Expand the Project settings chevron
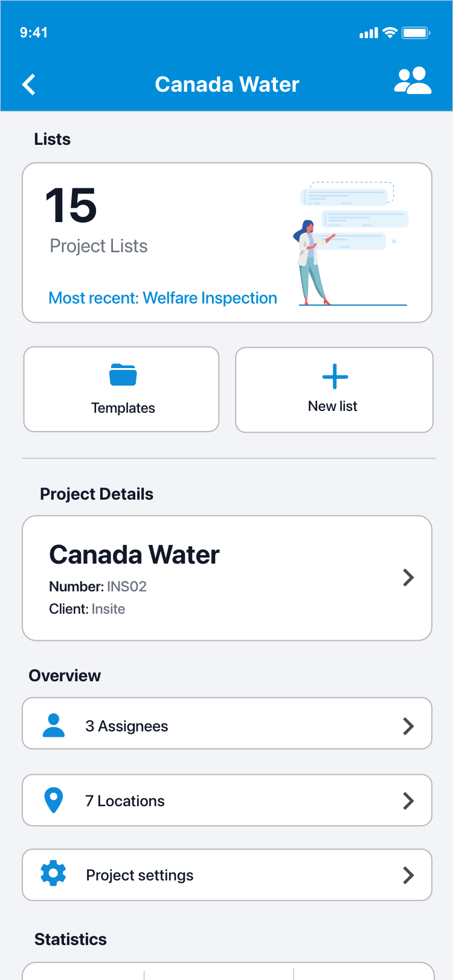The height and width of the screenshot is (980, 453). pyautogui.click(x=408, y=875)
